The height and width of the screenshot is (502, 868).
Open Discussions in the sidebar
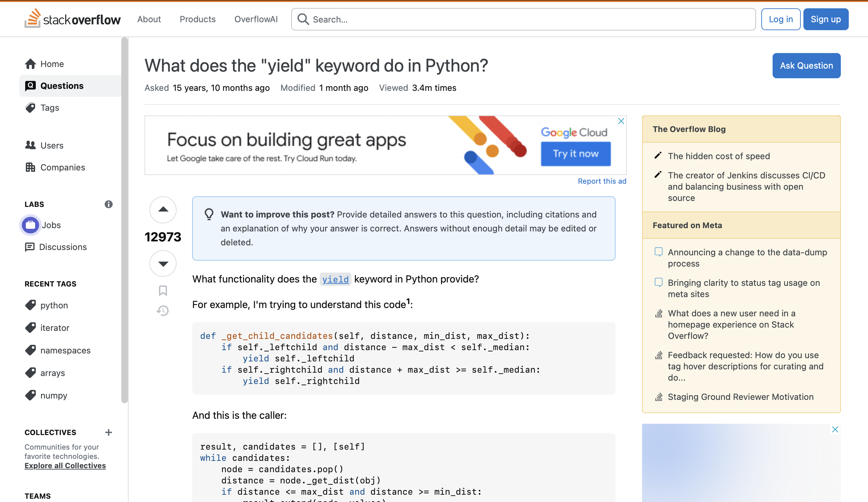click(x=62, y=247)
